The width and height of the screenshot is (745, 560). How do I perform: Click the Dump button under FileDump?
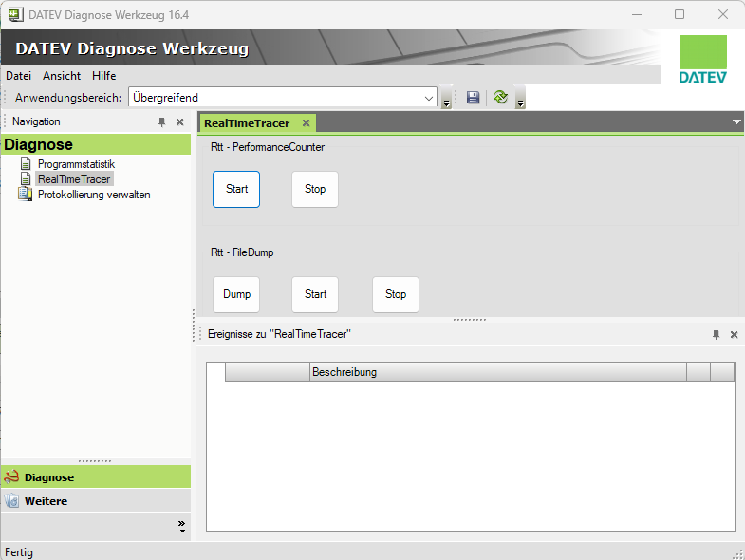pos(236,295)
